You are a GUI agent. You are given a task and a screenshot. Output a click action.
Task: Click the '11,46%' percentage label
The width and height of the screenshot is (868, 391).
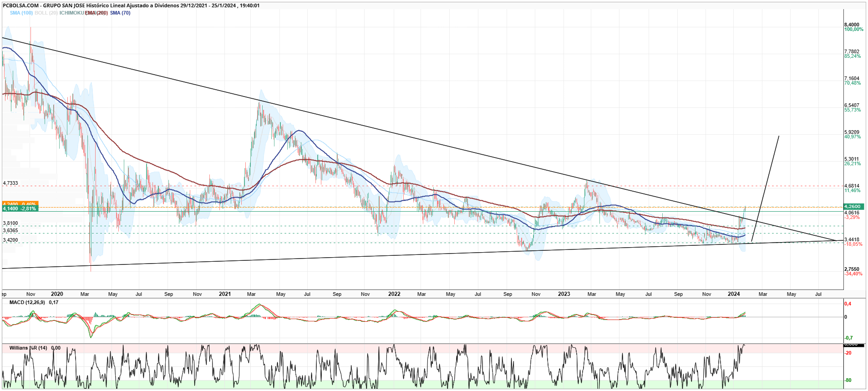(x=853, y=191)
